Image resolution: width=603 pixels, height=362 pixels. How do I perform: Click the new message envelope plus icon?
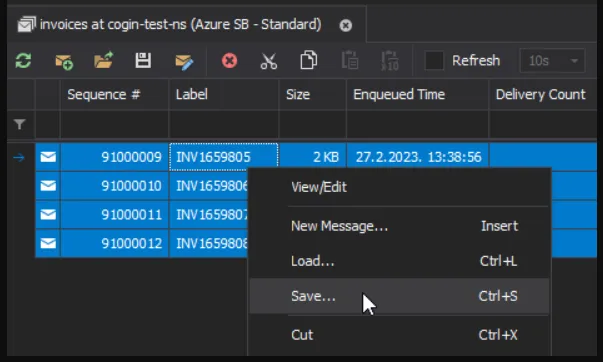coord(64,61)
